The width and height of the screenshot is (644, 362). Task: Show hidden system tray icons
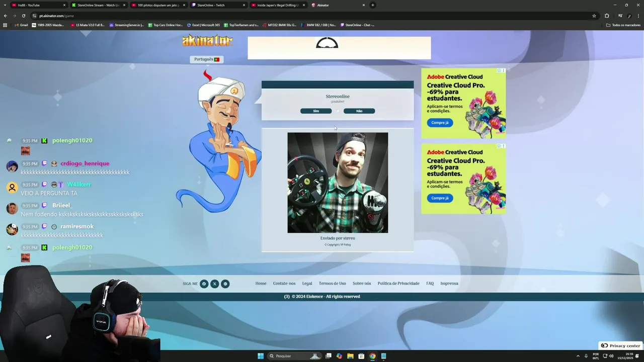tap(578, 356)
